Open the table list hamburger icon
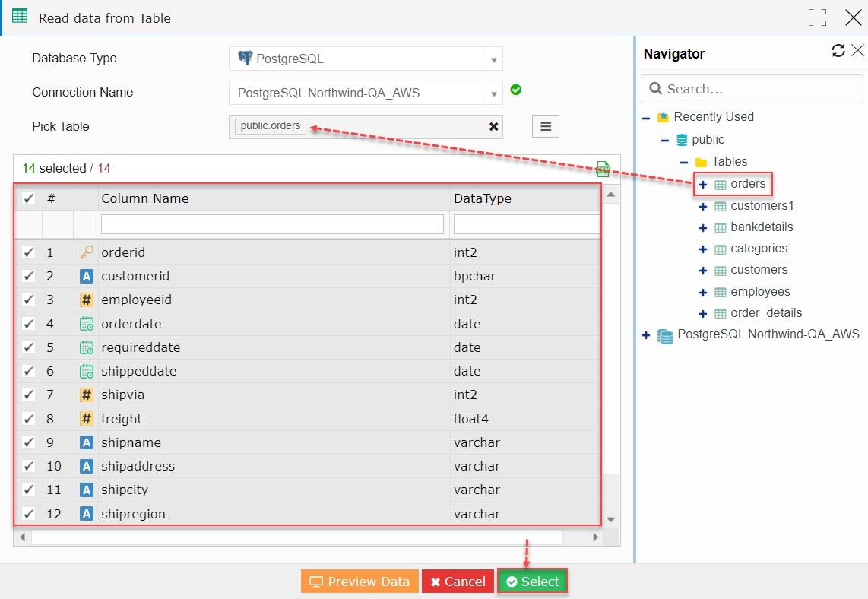Viewport: 868px width, 599px height. click(x=545, y=126)
